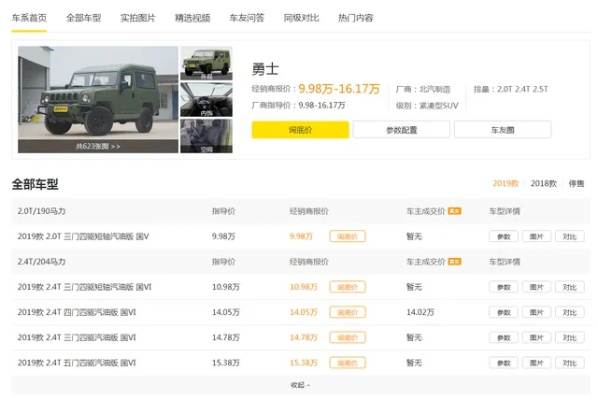Open the 车友问答 tab
The image size is (598, 400).
point(246,18)
